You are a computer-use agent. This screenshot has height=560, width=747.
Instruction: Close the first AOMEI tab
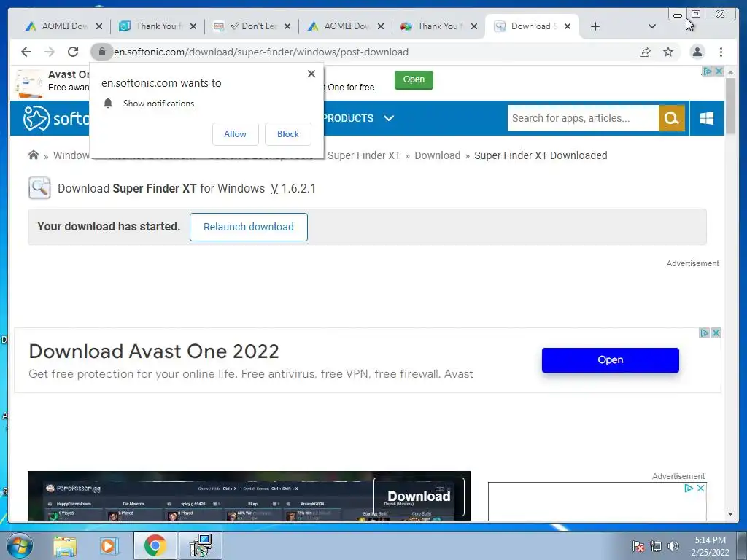tap(99, 26)
